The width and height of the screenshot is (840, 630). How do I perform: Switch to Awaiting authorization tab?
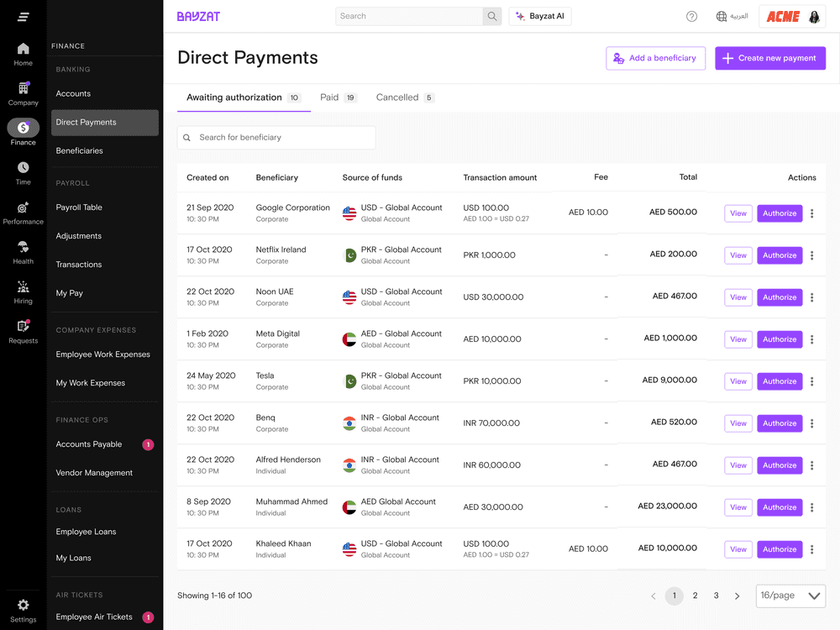coord(244,97)
